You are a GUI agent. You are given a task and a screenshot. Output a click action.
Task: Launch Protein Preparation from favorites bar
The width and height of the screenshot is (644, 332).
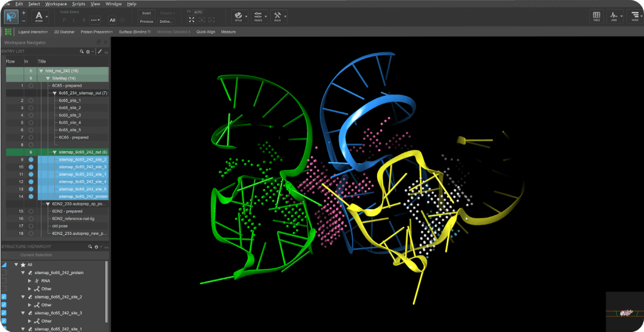point(97,31)
